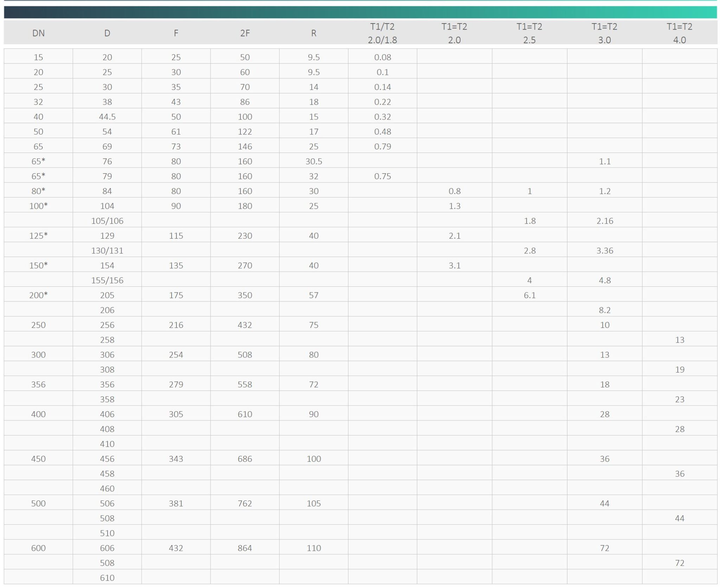Select the 216 value in column F

(x=176, y=325)
